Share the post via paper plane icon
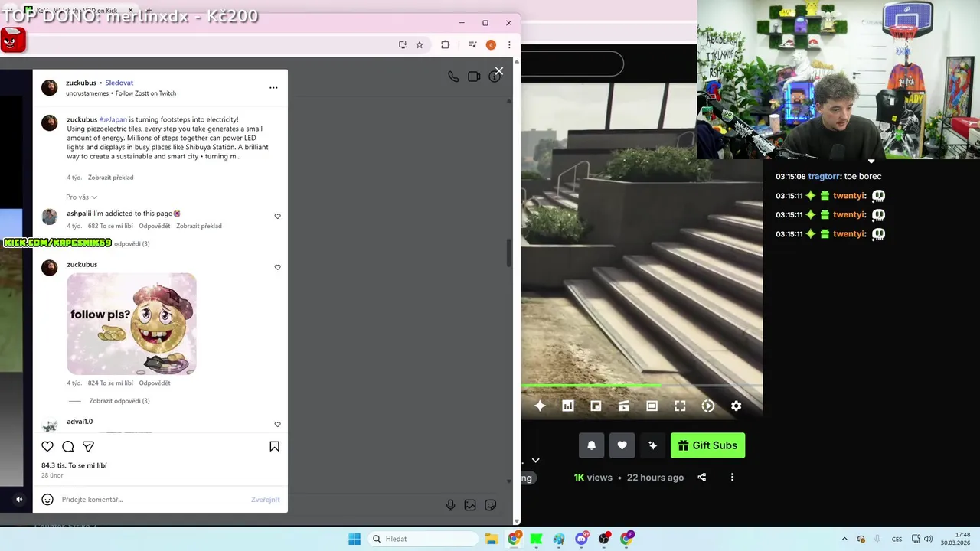 click(x=88, y=446)
